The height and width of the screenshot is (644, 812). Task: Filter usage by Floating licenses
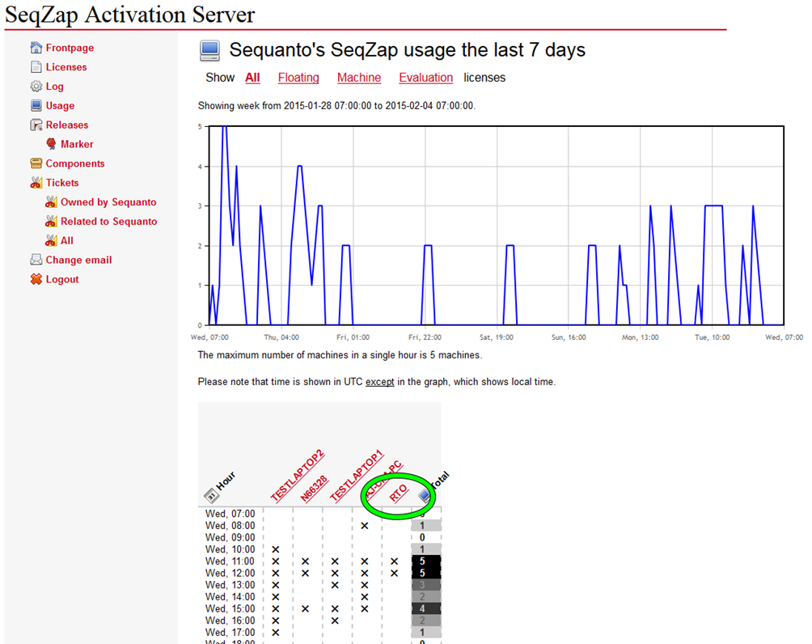coord(298,78)
